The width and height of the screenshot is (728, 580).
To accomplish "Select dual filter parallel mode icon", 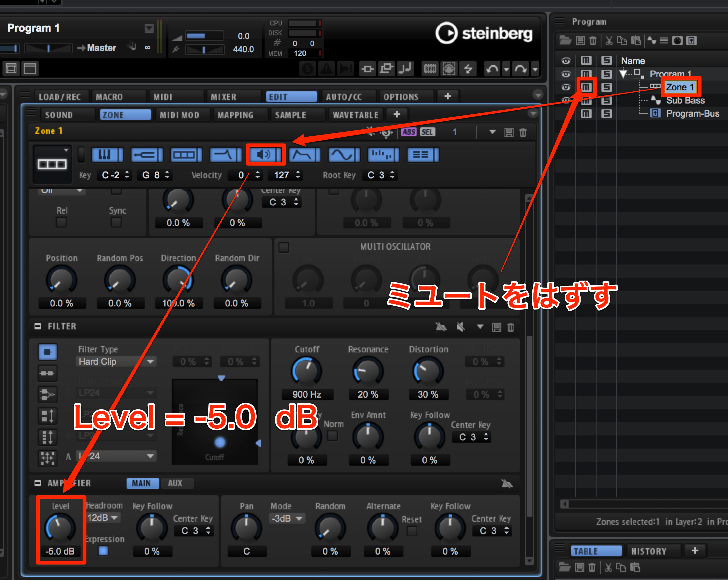I will click(47, 395).
